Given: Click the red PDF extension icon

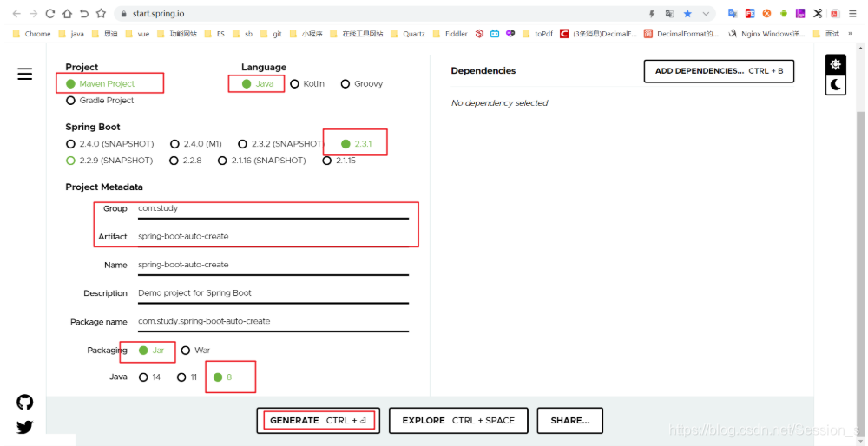Looking at the screenshot, I should point(835,13).
